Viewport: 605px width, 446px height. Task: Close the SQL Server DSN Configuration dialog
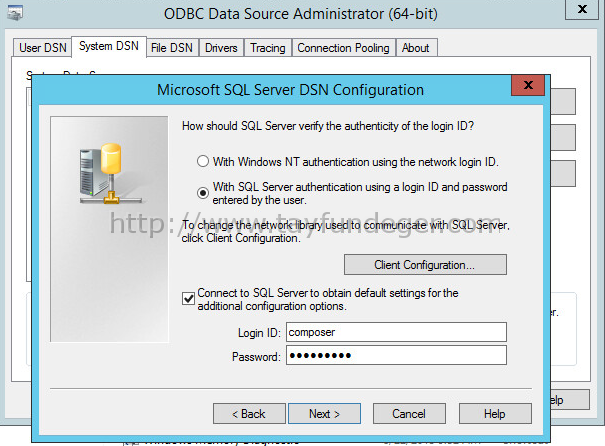[x=528, y=85]
